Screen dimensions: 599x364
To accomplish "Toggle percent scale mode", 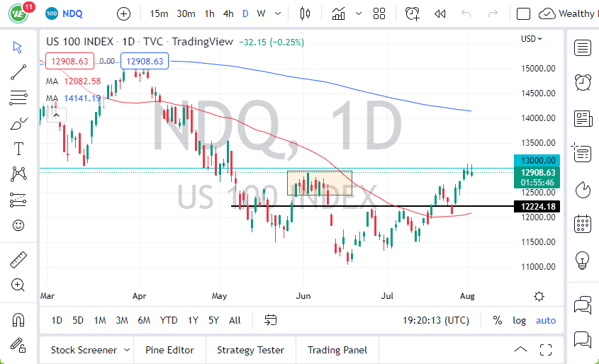I will 498,320.
